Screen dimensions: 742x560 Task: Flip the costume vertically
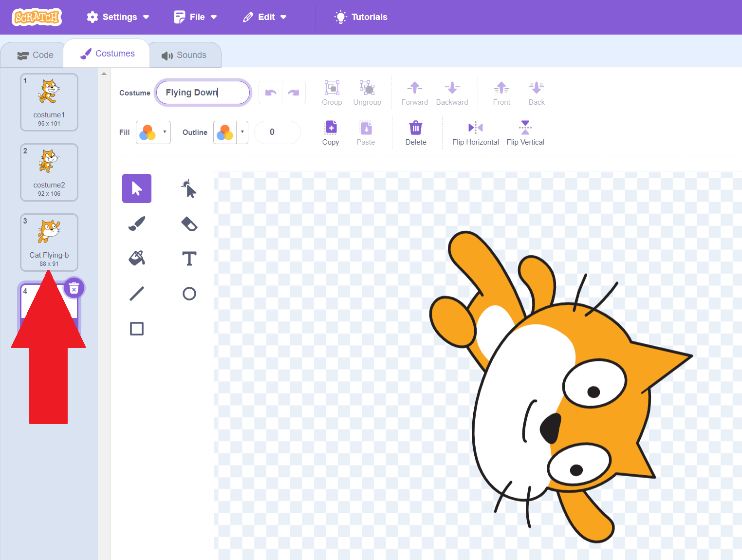pyautogui.click(x=525, y=133)
